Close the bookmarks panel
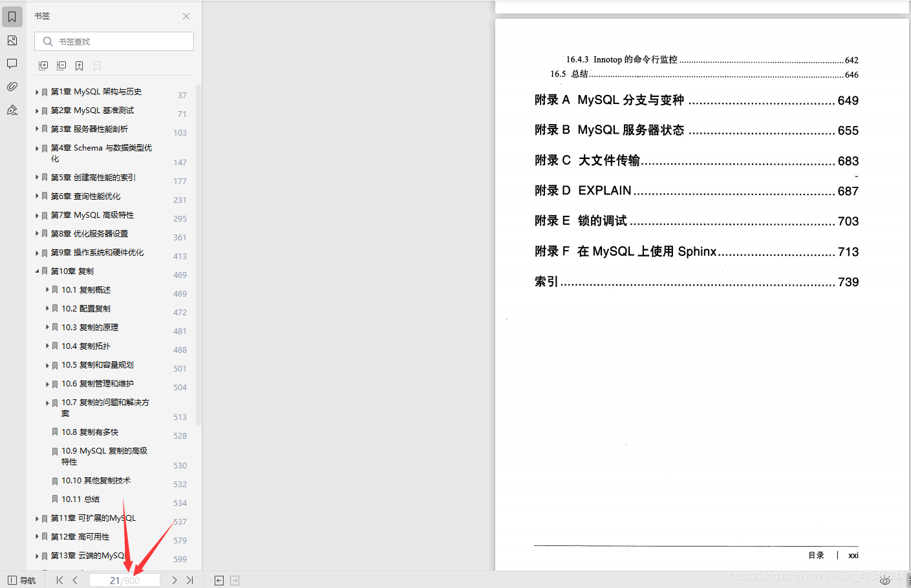 coord(186,16)
